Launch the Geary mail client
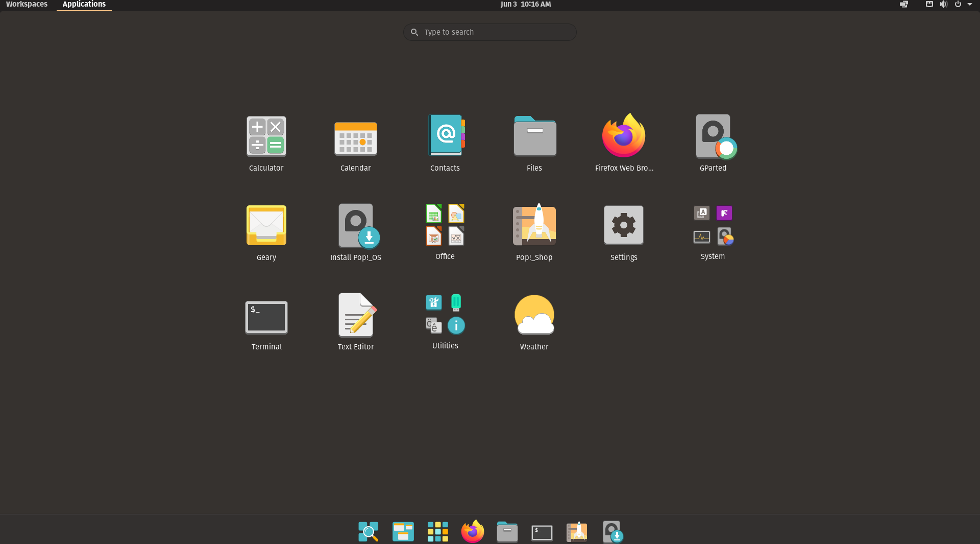980x544 pixels. 266,225
